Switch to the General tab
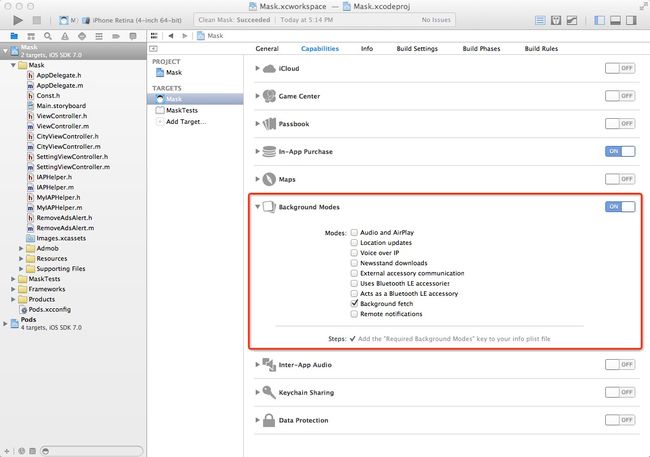The image size is (650, 457). 267,49
